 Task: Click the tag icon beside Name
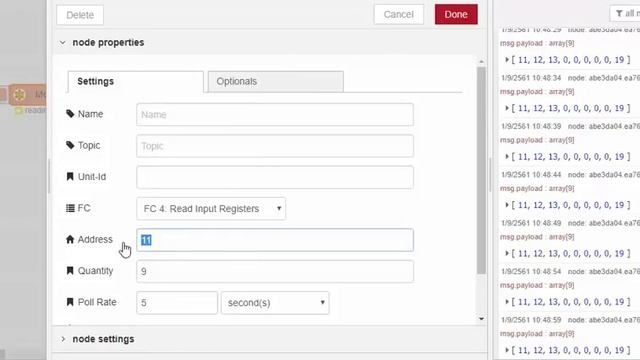click(70, 113)
